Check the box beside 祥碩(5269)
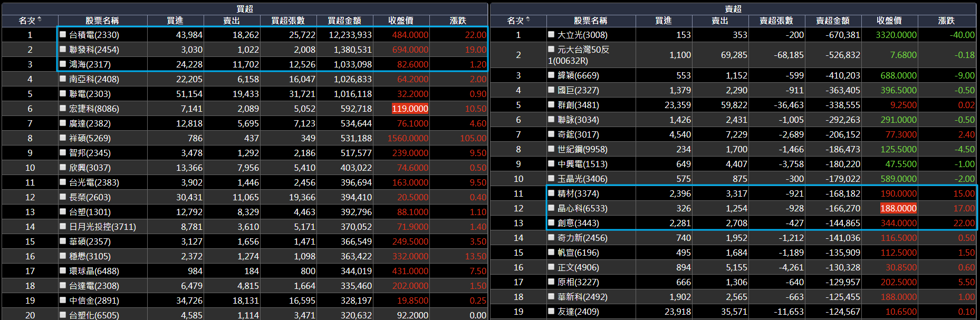The height and width of the screenshot is (320, 980). click(63, 138)
